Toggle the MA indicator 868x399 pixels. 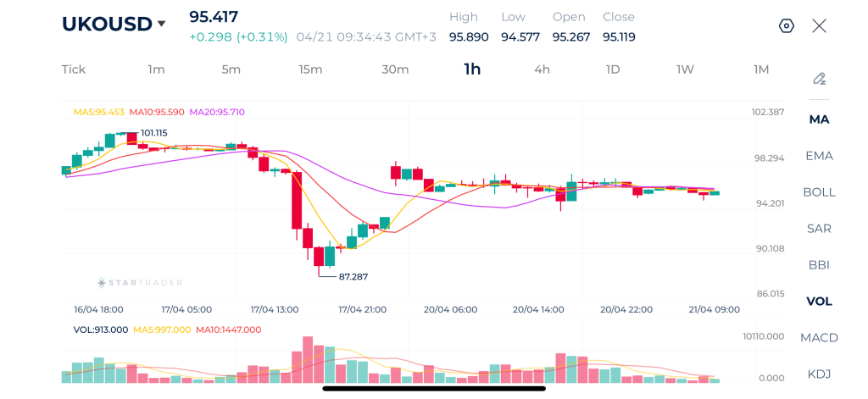tap(819, 119)
